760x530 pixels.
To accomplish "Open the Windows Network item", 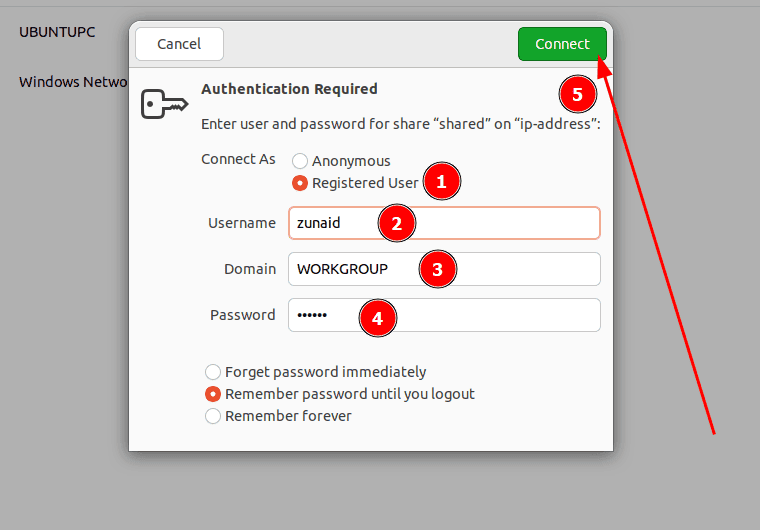I will pos(73,82).
